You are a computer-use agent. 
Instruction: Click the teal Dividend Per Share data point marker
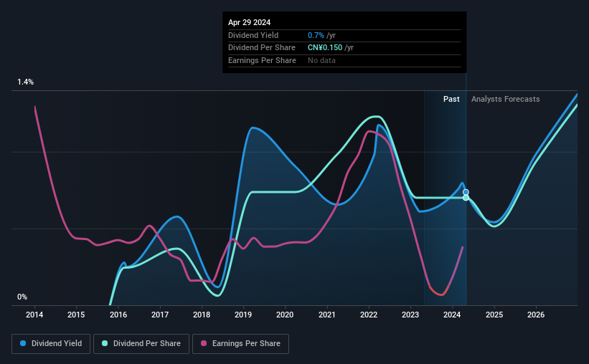466,198
